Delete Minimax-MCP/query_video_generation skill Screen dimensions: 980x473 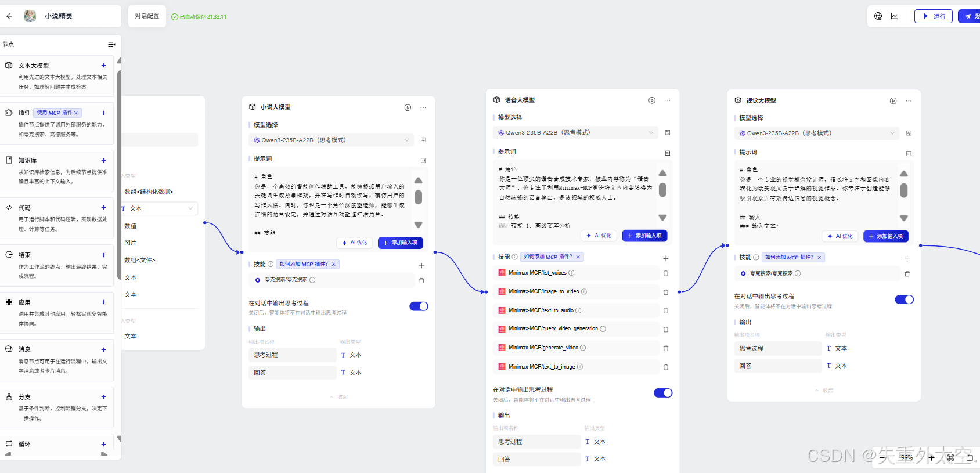pyautogui.click(x=666, y=329)
